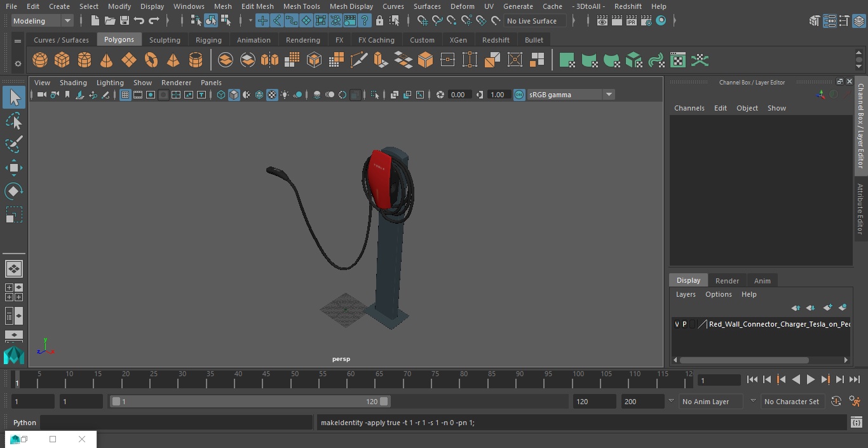Click the timeline at frame 60

tap(351, 379)
